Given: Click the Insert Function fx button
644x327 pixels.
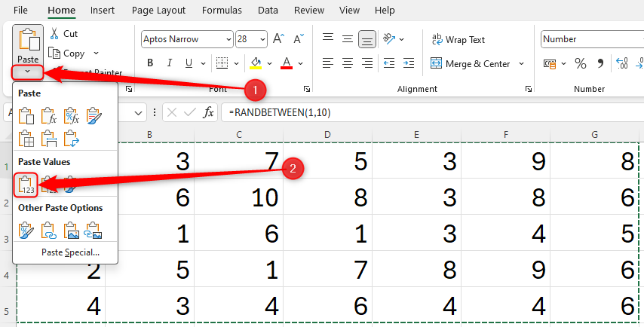Looking at the screenshot, I should tap(209, 112).
